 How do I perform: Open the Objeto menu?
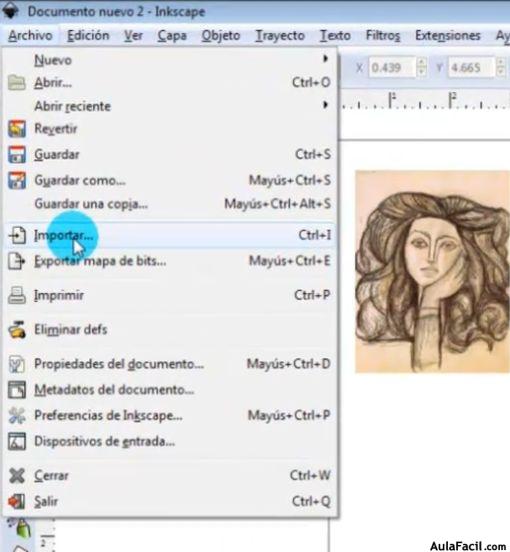(x=221, y=36)
